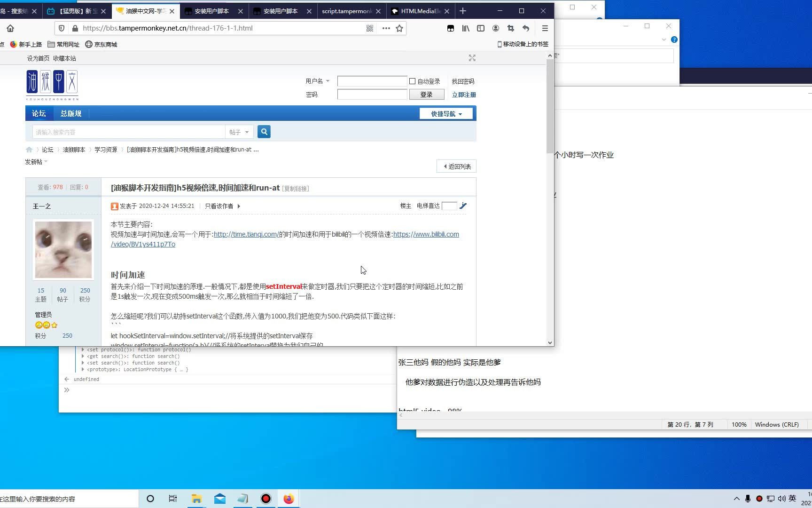Tick the 自动登录 checkbox

412,81
